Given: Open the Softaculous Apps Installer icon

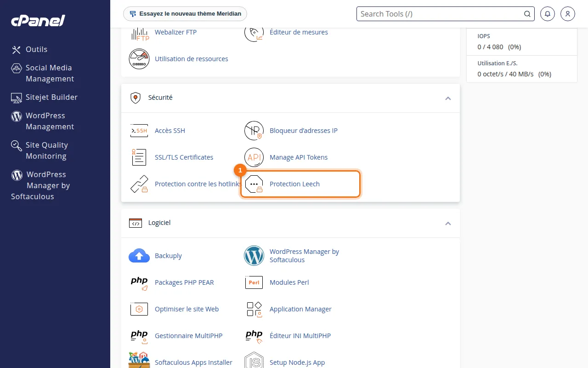Looking at the screenshot, I should [x=139, y=360].
